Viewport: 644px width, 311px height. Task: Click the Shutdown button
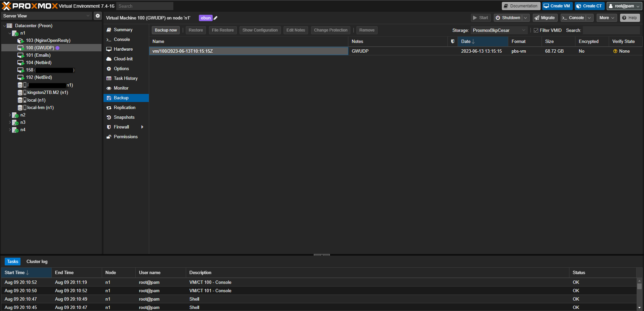pos(508,18)
